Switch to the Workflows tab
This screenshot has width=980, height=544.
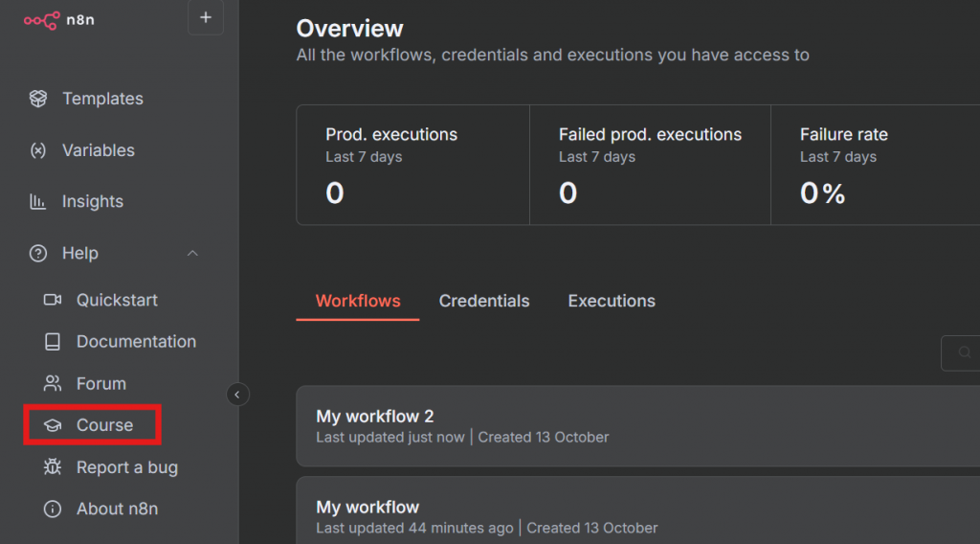[x=358, y=301]
